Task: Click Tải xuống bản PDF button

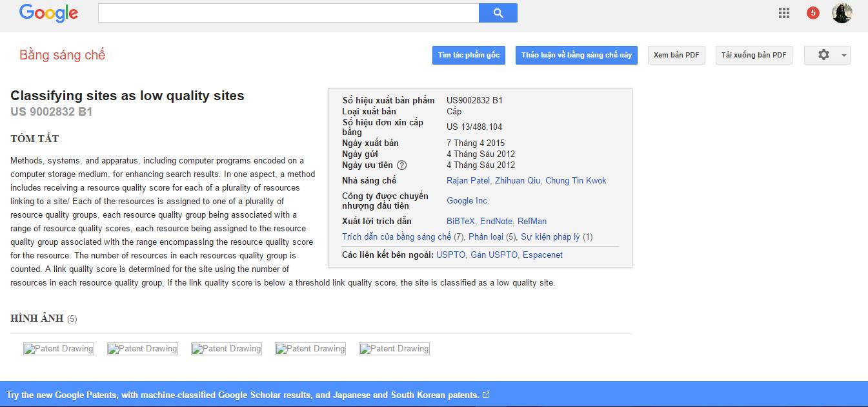Action: [754, 55]
